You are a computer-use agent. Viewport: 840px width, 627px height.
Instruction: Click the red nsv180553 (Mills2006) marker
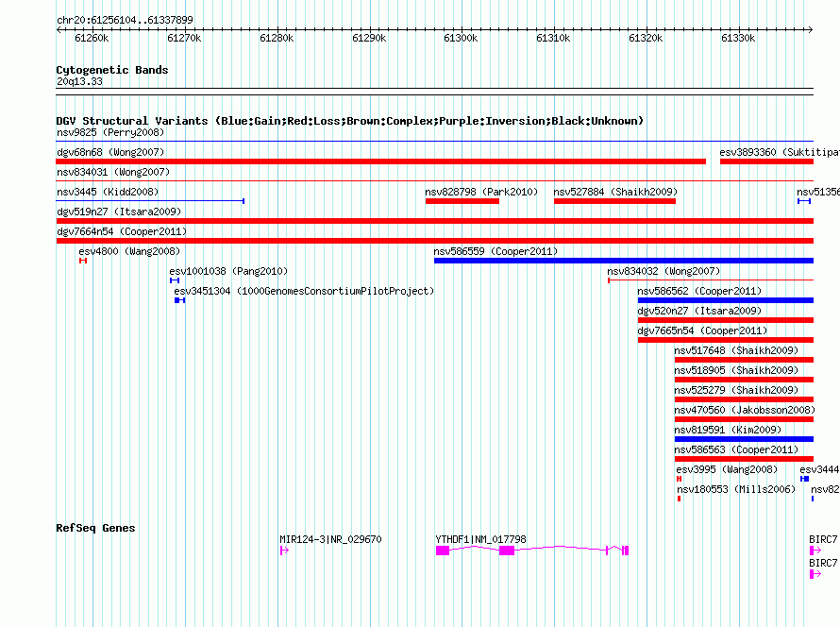tap(679, 499)
